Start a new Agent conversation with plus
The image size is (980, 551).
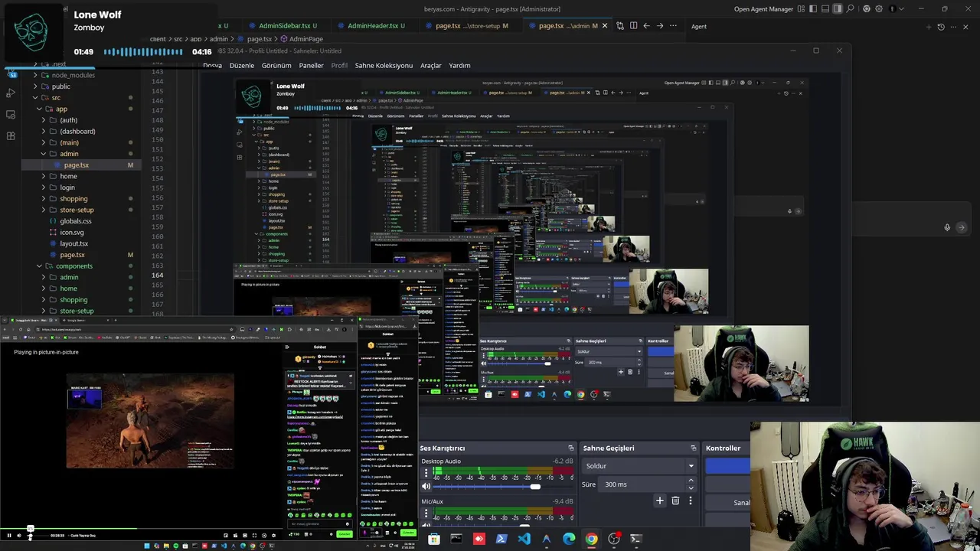coord(929,27)
